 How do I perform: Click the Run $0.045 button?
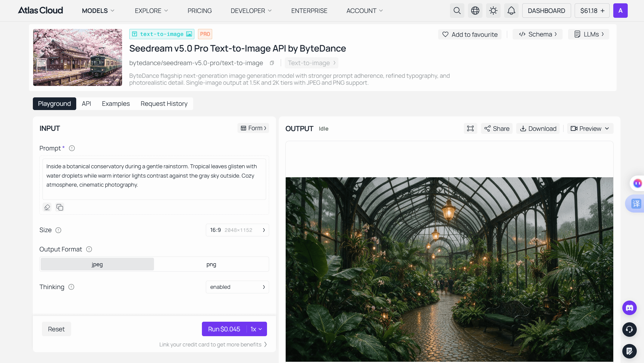click(224, 329)
